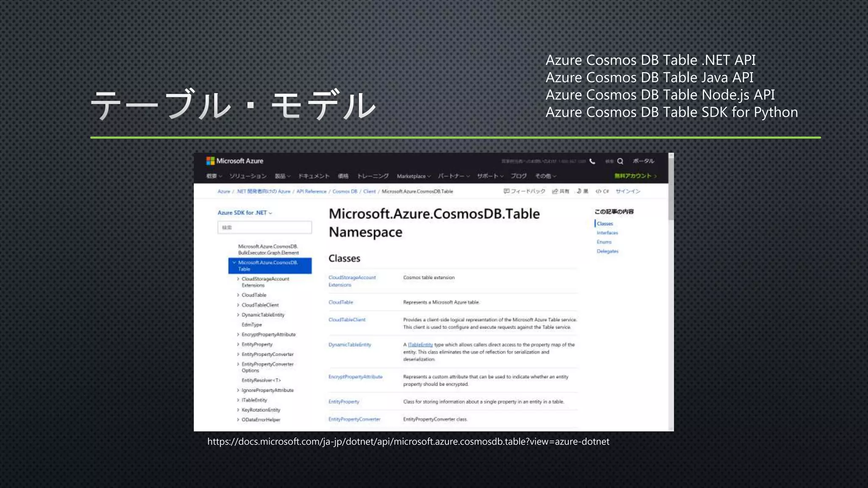Click the Azure breadcrumb link

pos(224,191)
